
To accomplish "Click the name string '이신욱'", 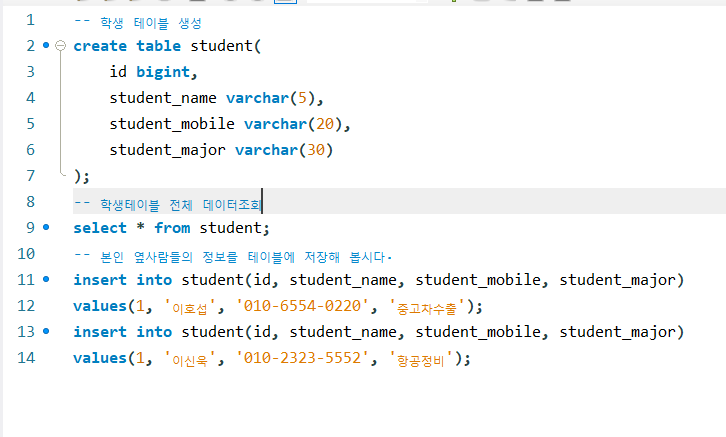I will click(x=190, y=359).
